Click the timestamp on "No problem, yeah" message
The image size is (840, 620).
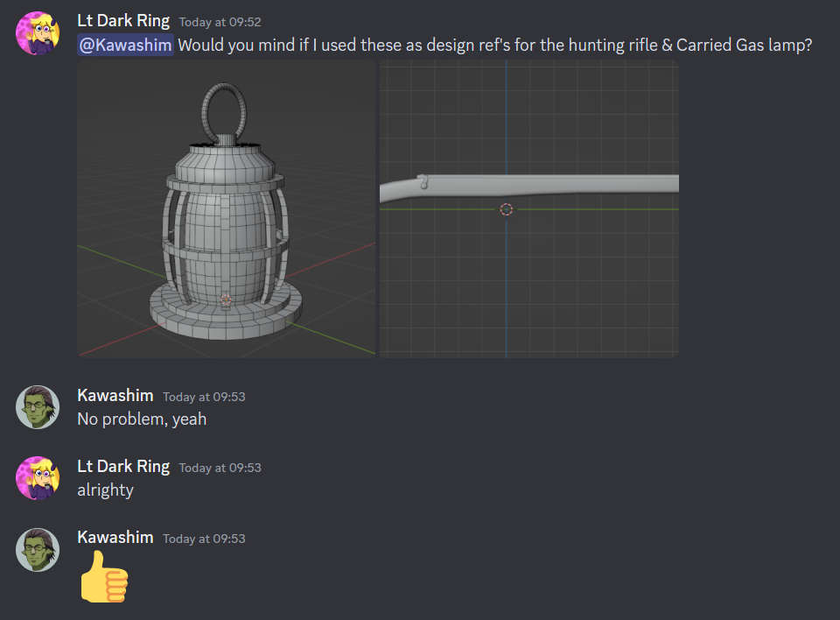pyautogui.click(x=204, y=397)
